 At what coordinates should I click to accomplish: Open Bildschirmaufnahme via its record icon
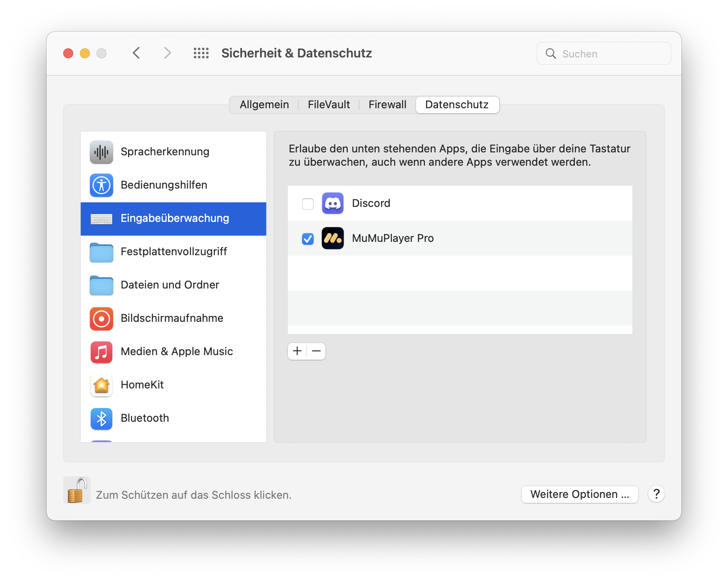[101, 318]
